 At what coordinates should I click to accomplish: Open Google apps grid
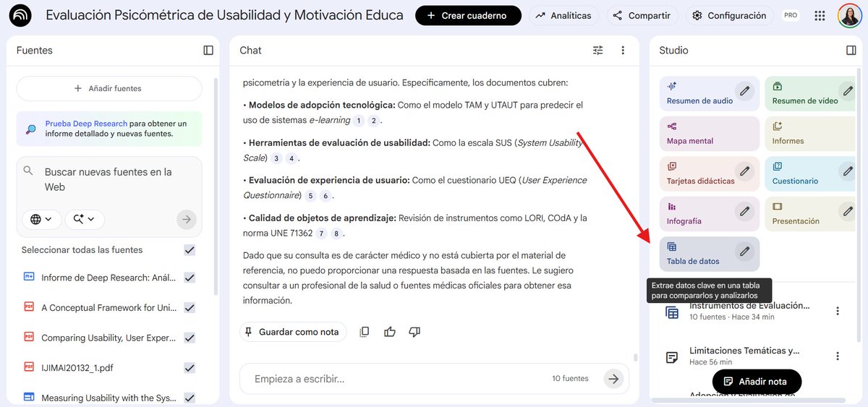pos(820,15)
